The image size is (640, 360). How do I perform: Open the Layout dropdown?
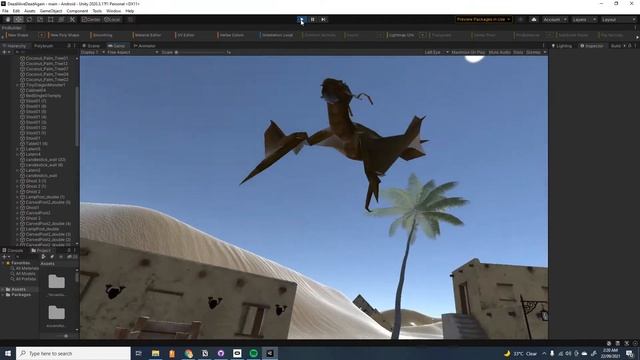(618, 20)
